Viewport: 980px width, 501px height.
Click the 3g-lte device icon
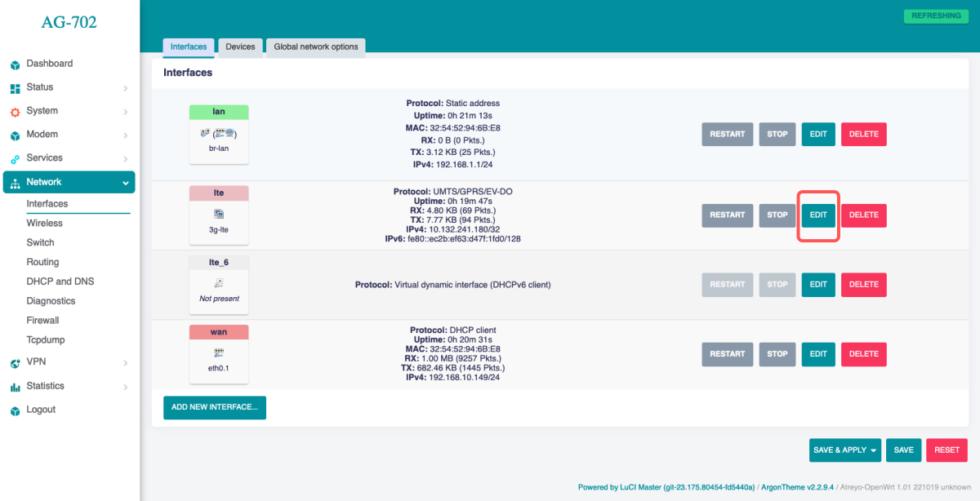(x=219, y=214)
